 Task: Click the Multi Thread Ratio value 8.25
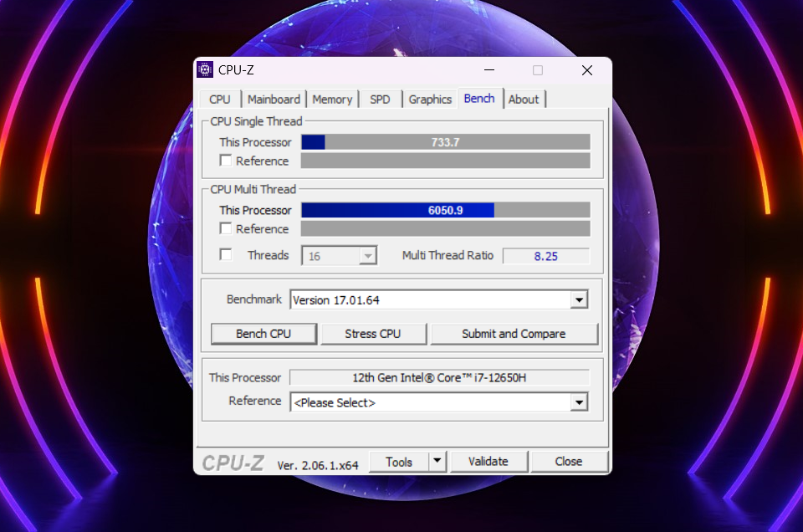[546, 256]
